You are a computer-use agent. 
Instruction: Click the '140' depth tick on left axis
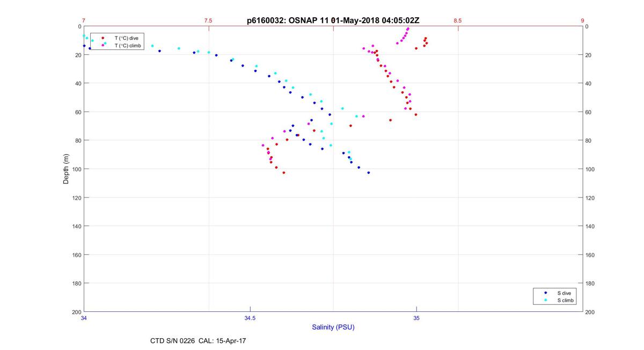(76, 226)
